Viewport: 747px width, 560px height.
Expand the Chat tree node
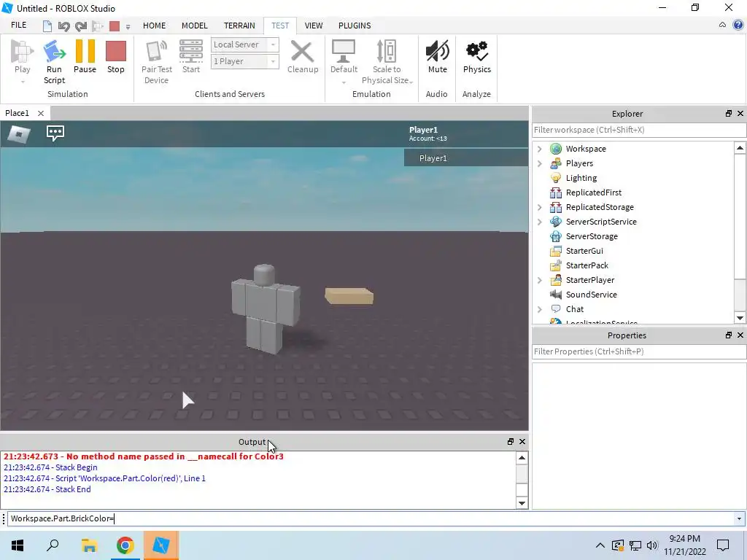(x=539, y=309)
